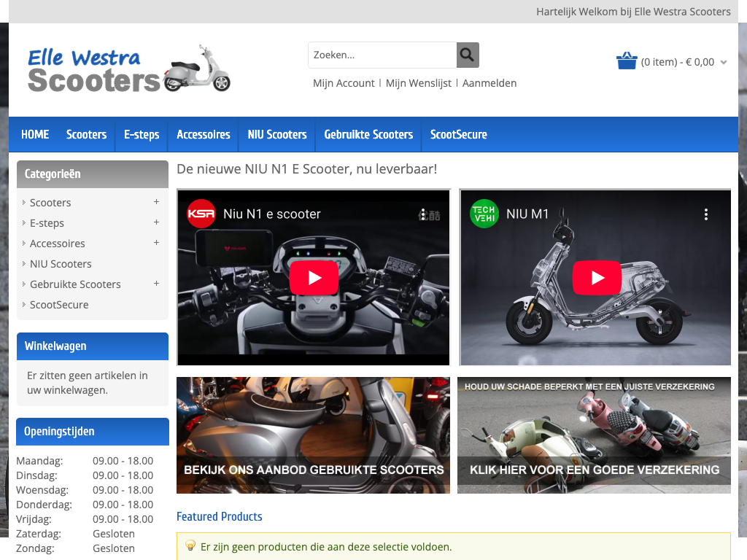Open the cart dropdown arrow
The image size is (747, 560).
(x=724, y=63)
